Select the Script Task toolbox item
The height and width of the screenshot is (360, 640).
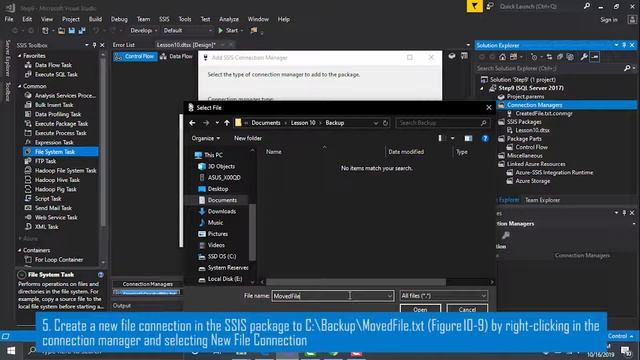48,199
